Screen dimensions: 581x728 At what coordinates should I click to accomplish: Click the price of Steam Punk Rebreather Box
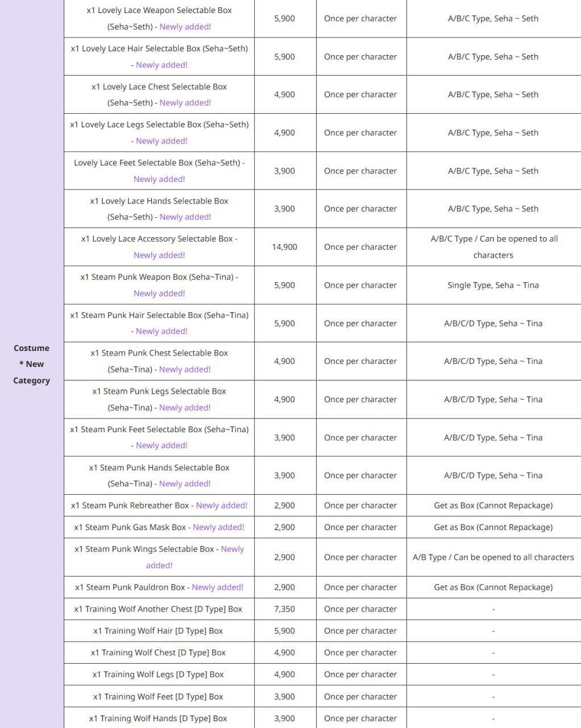[284, 506]
